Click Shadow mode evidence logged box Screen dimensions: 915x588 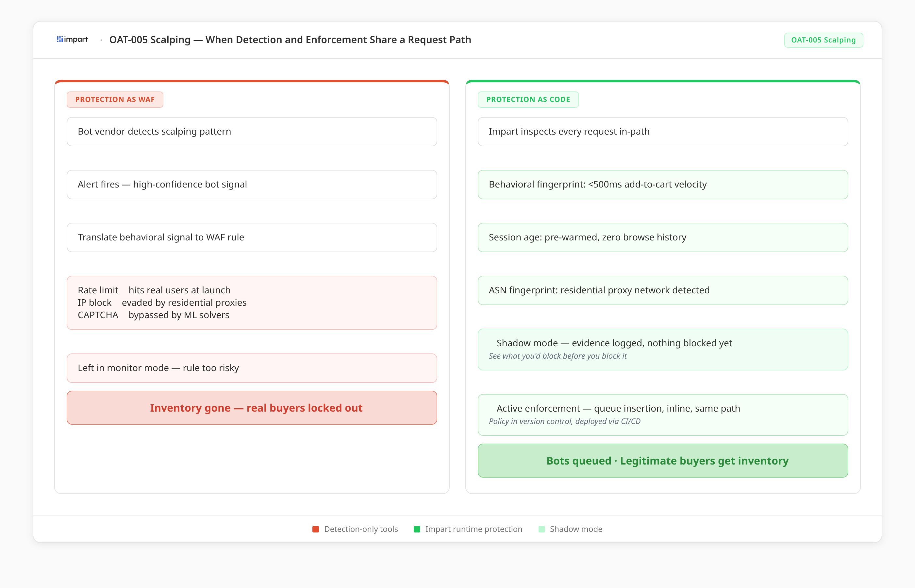[x=663, y=349]
